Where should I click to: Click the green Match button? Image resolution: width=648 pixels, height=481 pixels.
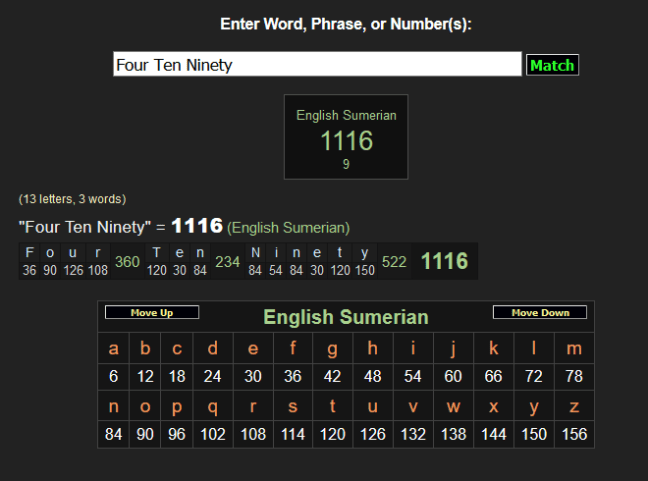(x=552, y=65)
